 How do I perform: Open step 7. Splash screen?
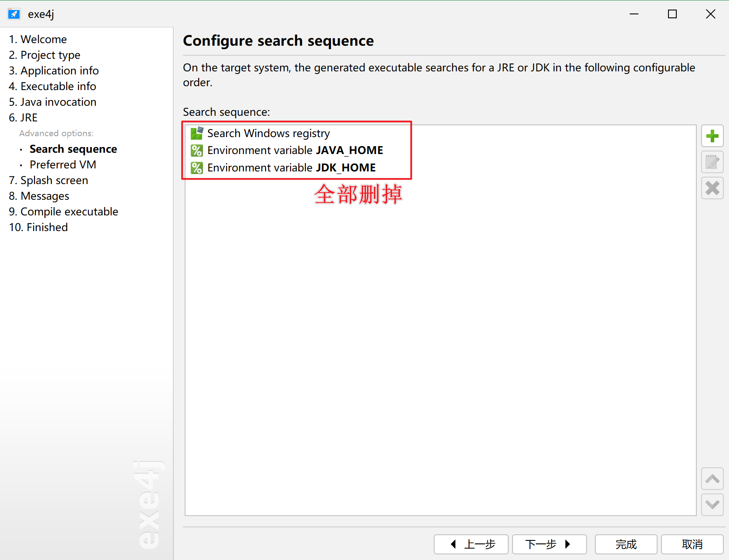coord(48,180)
